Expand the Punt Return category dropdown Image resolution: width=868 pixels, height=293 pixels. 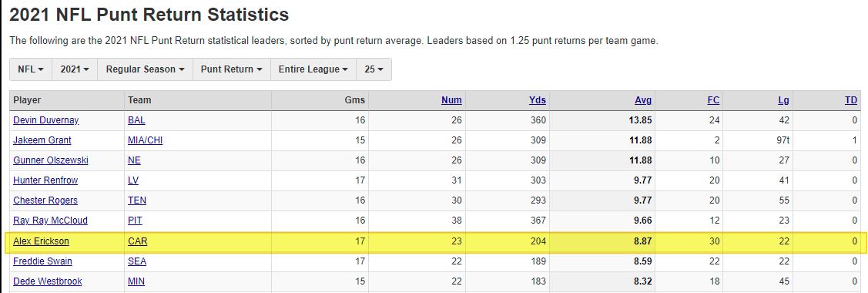(231, 69)
